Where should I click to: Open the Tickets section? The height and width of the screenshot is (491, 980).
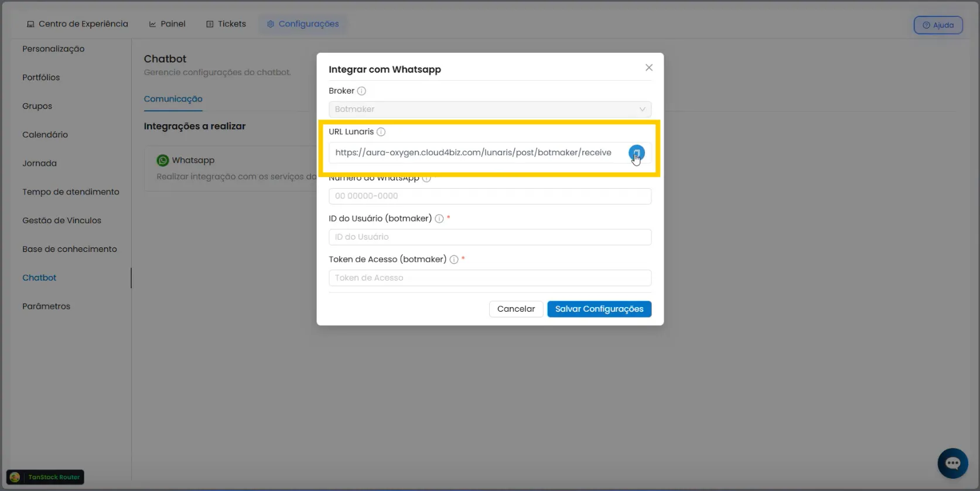click(226, 24)
